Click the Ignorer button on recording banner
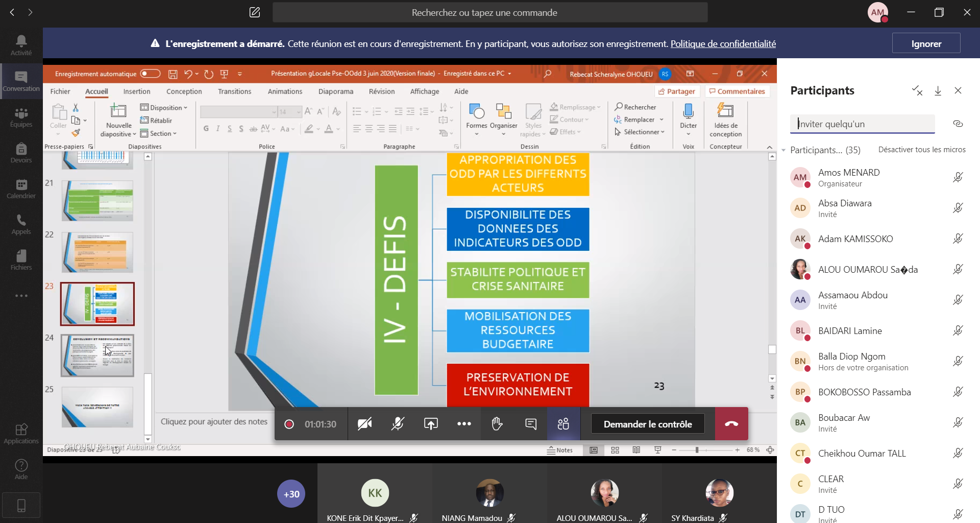980x523 pixels. coord(926,43)
